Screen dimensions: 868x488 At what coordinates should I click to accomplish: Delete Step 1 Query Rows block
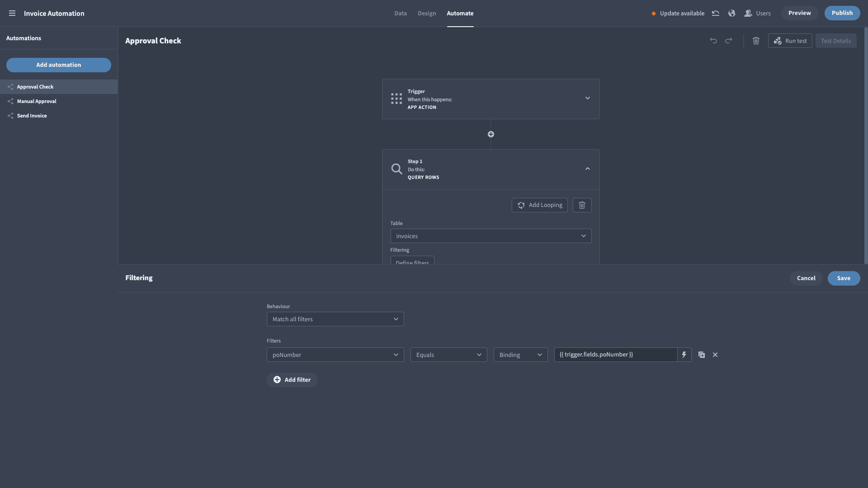coord(582,205)
